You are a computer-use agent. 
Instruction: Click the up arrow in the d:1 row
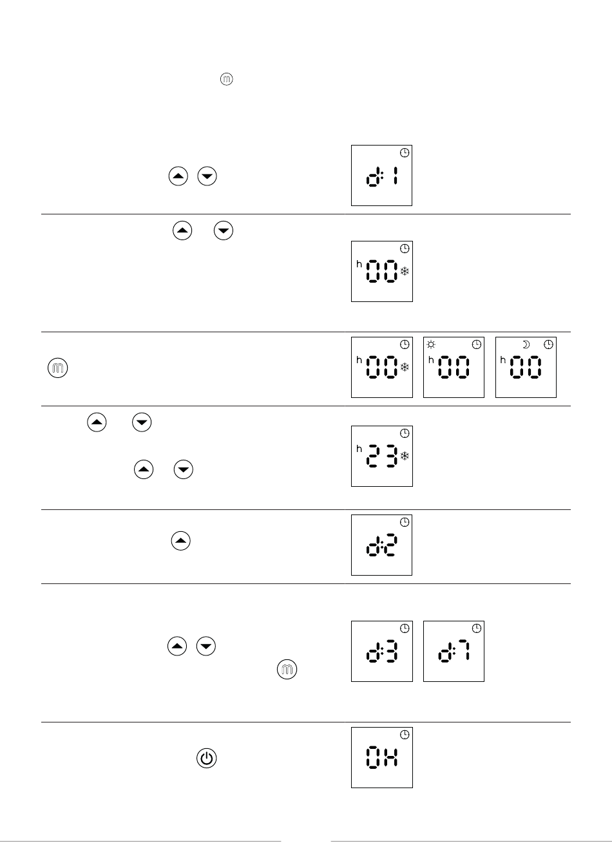coord(178,176)
